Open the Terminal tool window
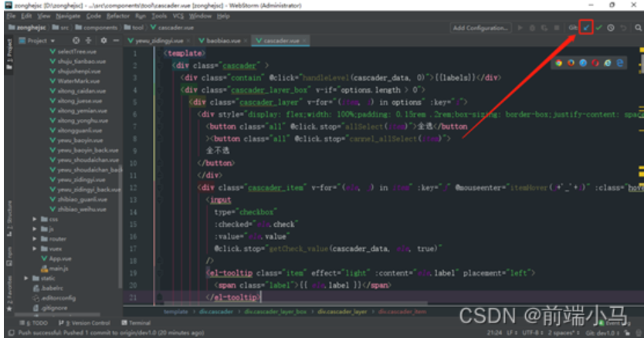The image size is (644, 338). (x=137, y=323)
